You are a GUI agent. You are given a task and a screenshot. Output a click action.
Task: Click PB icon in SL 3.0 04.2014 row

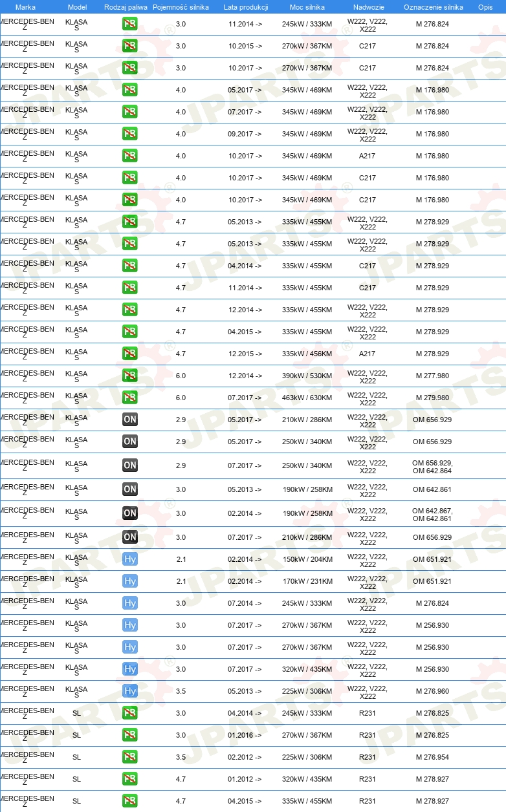coord(130,714)
